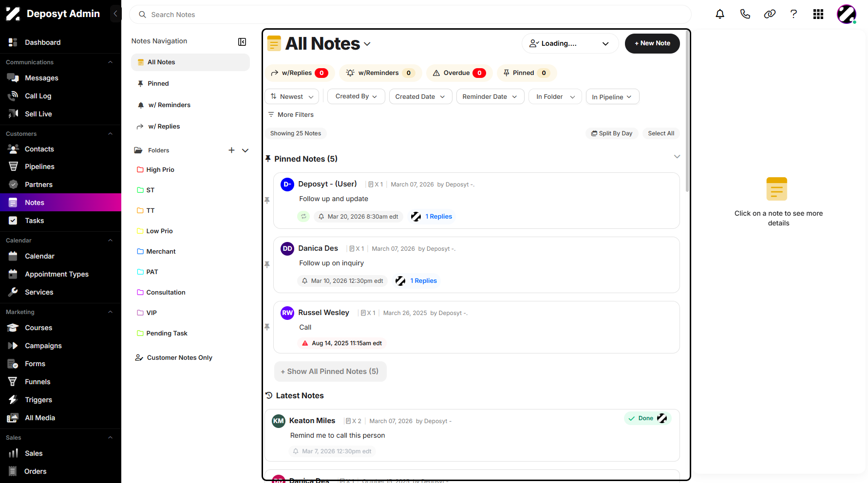The image size is (868, 483).
Task: Click Select All notes button
Action: pyautogui.click(x=661, y=133)
